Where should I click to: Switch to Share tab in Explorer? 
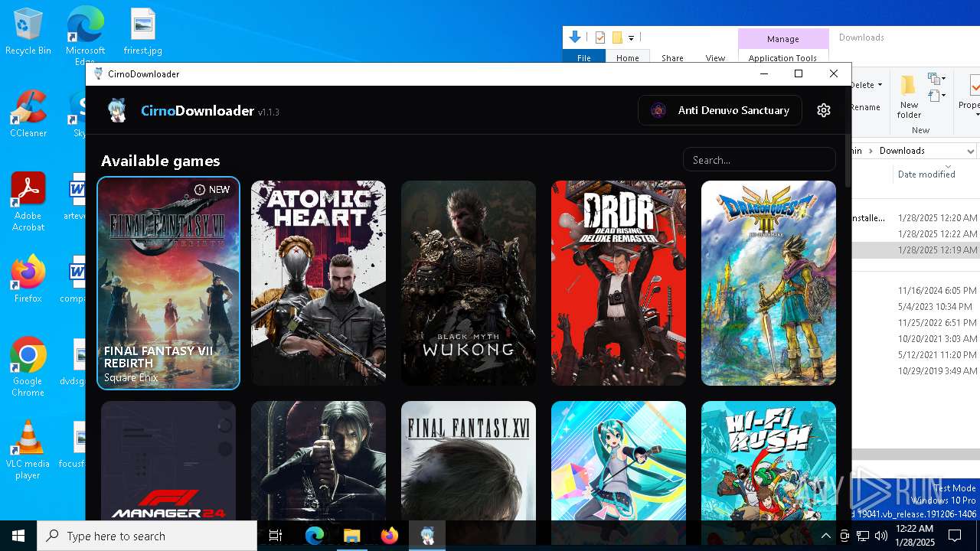tap(672, 58)
